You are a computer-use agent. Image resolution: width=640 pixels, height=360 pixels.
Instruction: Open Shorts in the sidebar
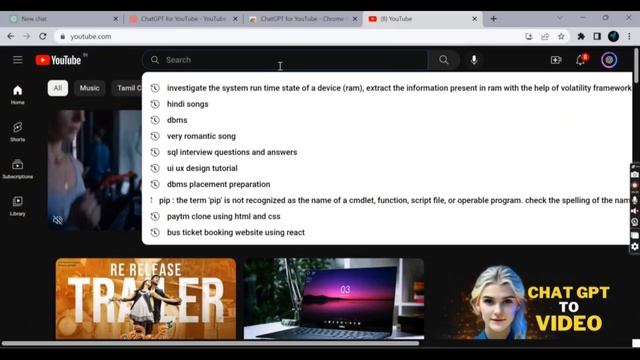(18, 131)
